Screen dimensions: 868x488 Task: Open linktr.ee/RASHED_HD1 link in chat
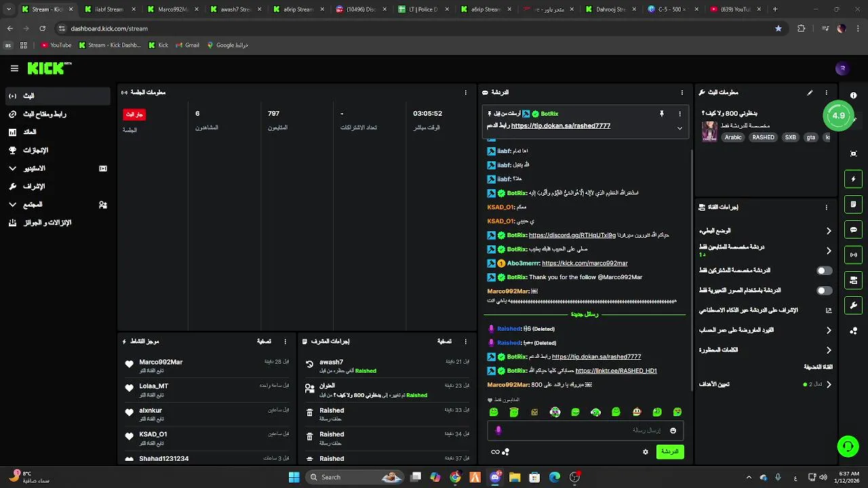point(616,371)
